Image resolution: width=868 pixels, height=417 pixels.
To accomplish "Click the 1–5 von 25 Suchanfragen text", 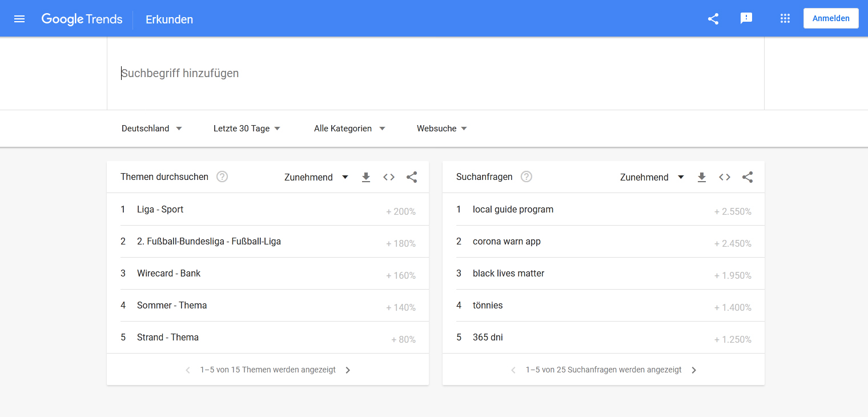I will 604,370.
